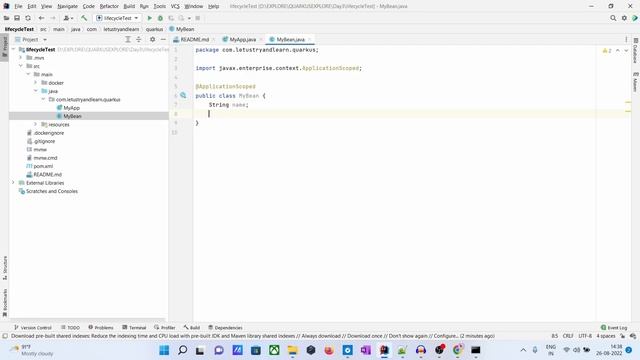Open editor tabs more options menu
This screenshot has height=360, width=640.
(626, 40)
